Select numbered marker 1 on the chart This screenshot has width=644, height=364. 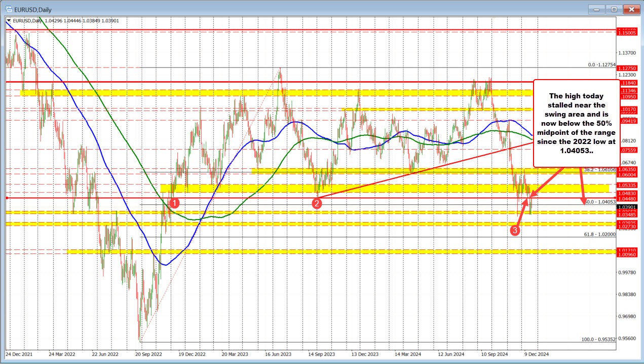tap(175, 203)
